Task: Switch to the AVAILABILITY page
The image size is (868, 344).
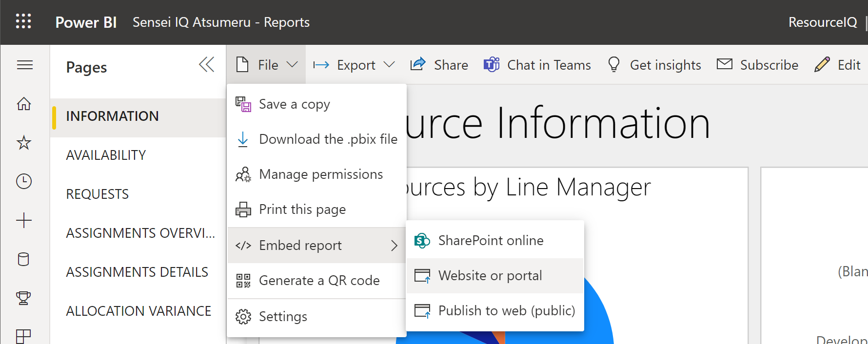Action: (106, 155)
